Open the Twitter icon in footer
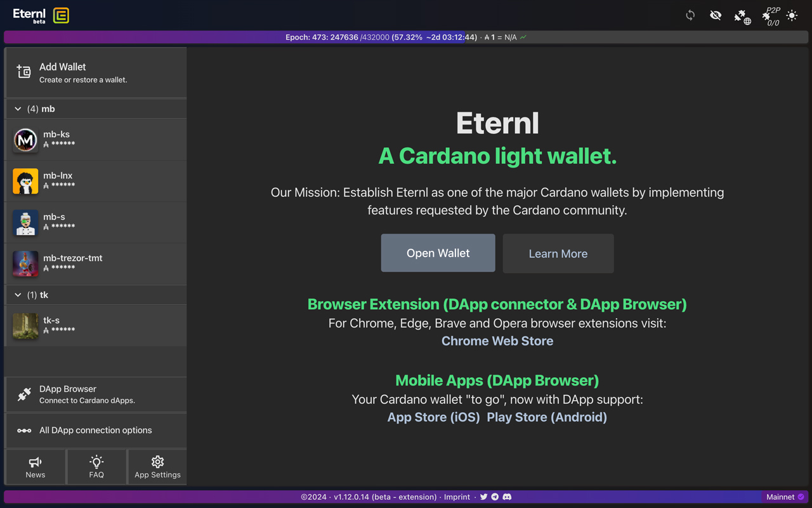812x508 pixels. [x=484, y=497]
